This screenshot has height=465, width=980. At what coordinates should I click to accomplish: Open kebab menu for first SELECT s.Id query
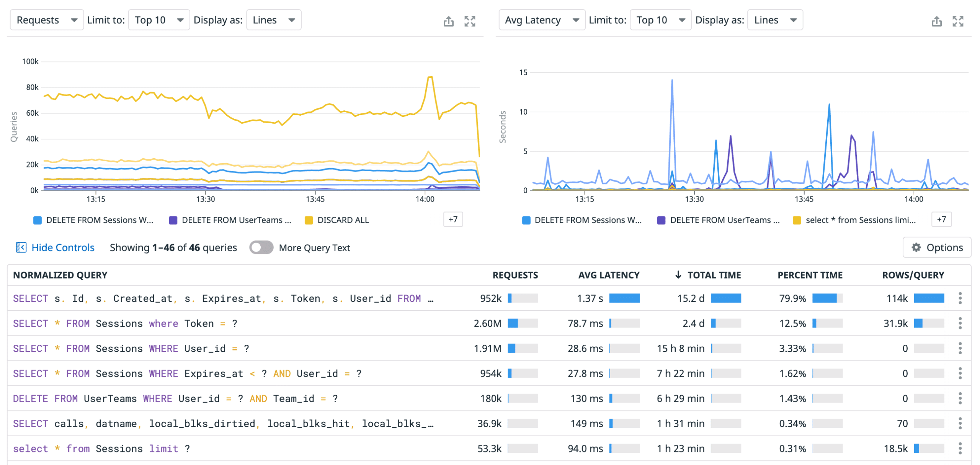click(x=960, y=298)
